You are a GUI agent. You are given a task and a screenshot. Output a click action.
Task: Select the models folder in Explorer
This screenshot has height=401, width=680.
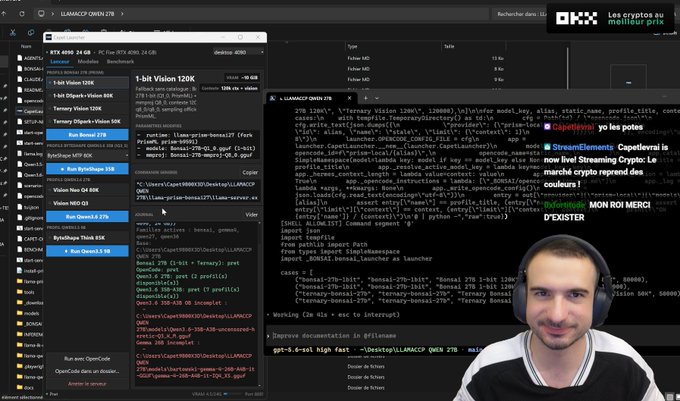30,313
